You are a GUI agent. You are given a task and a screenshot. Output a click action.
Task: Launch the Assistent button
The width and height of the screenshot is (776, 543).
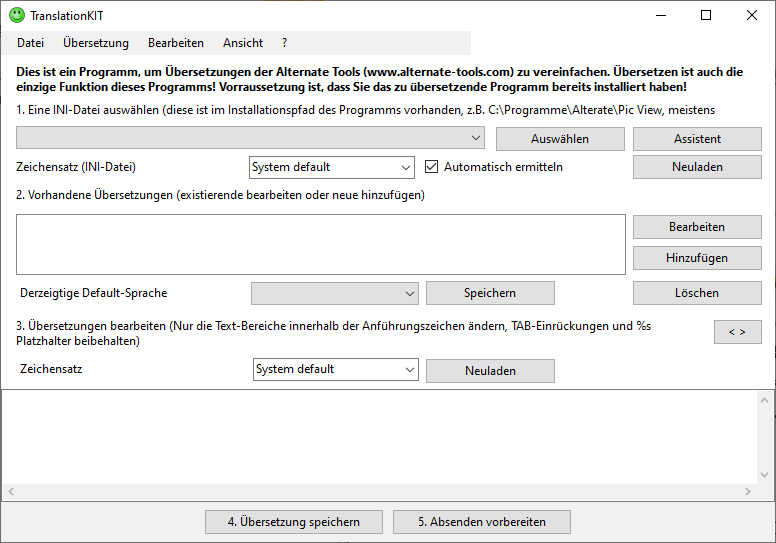697,139
